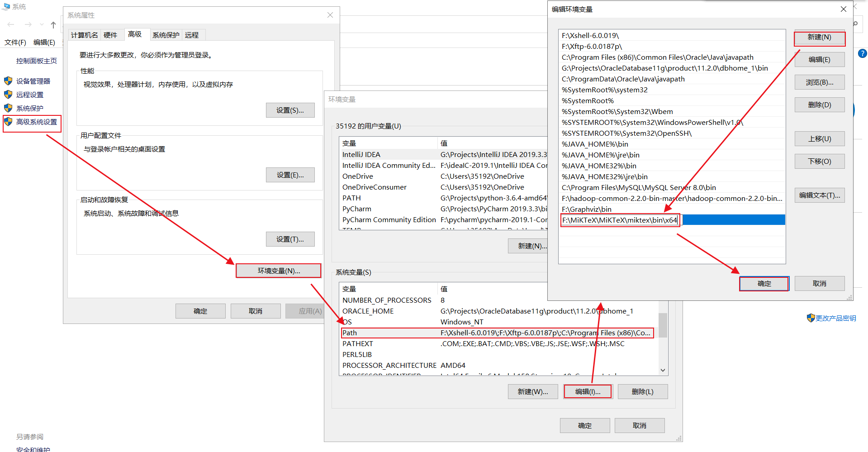The width and height of the screenshot is (868, 452).
Task: Click the shield icon beside 更改产品密钥
Action: 811,318
